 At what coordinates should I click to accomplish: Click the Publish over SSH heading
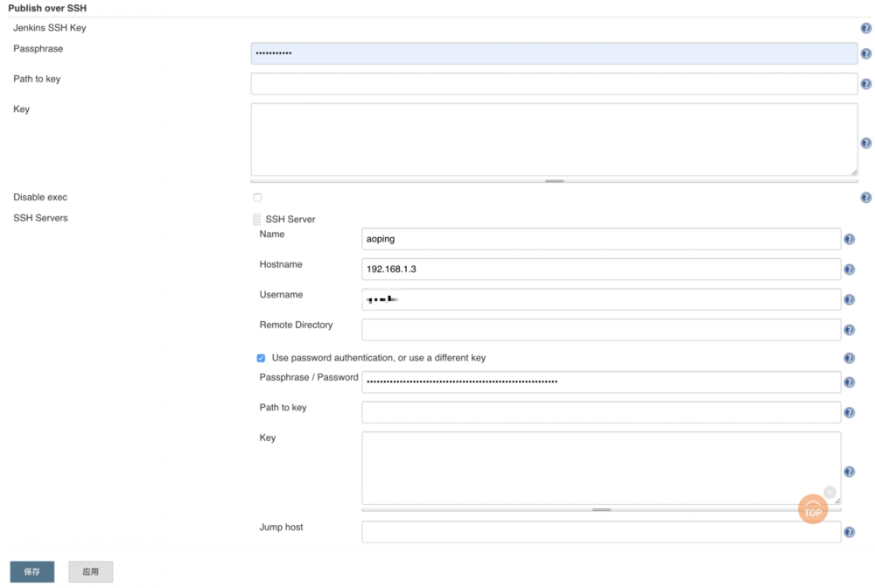click(47, 9)
